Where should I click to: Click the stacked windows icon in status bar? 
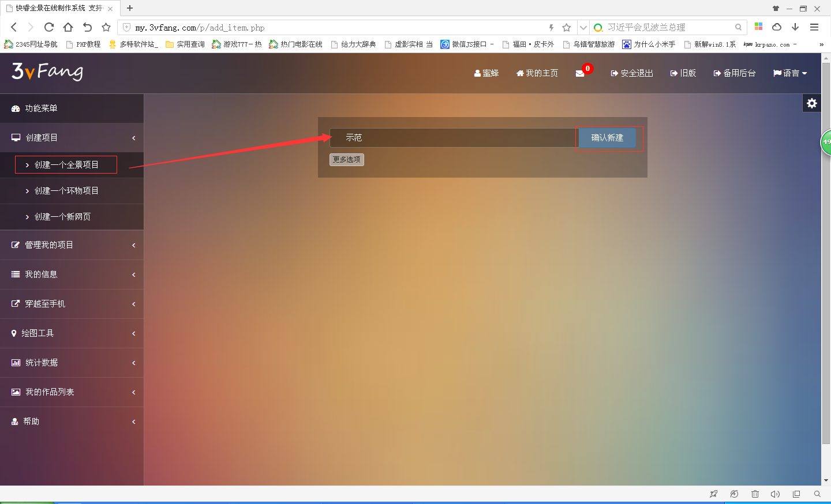pyautogui.click(x=796, y=494)
